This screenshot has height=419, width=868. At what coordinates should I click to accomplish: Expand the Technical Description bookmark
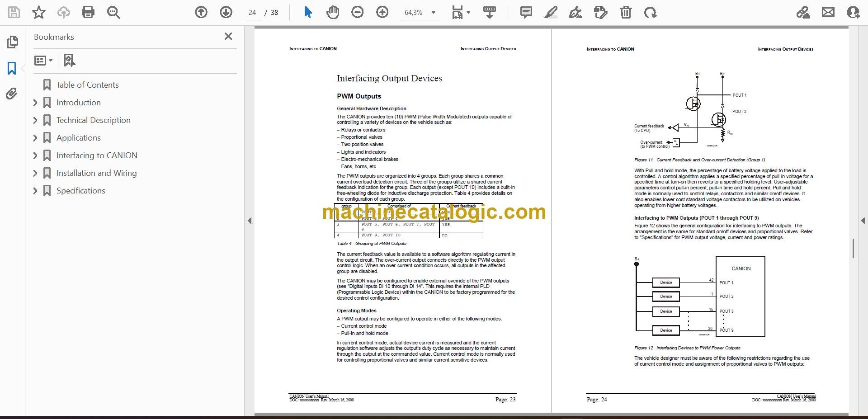[35, 120]
